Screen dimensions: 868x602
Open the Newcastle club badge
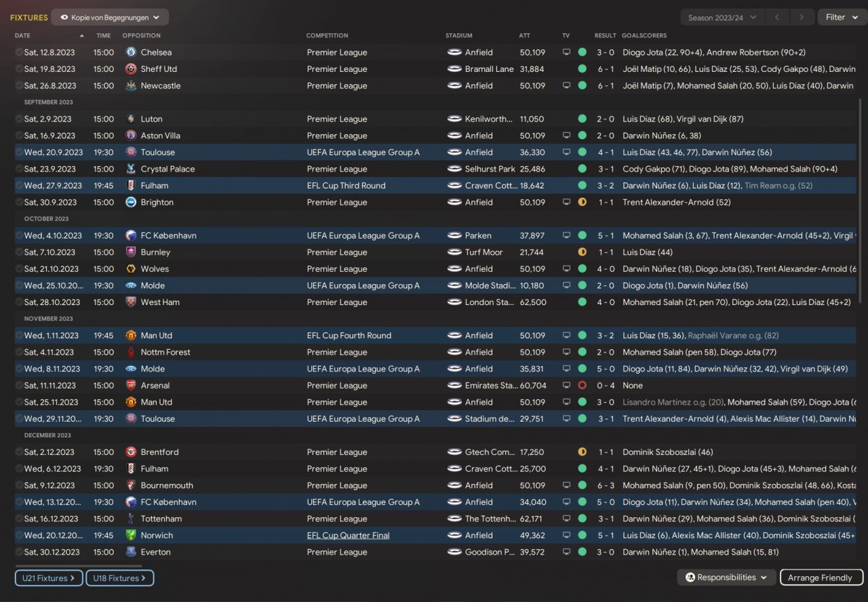pos(131,85)
